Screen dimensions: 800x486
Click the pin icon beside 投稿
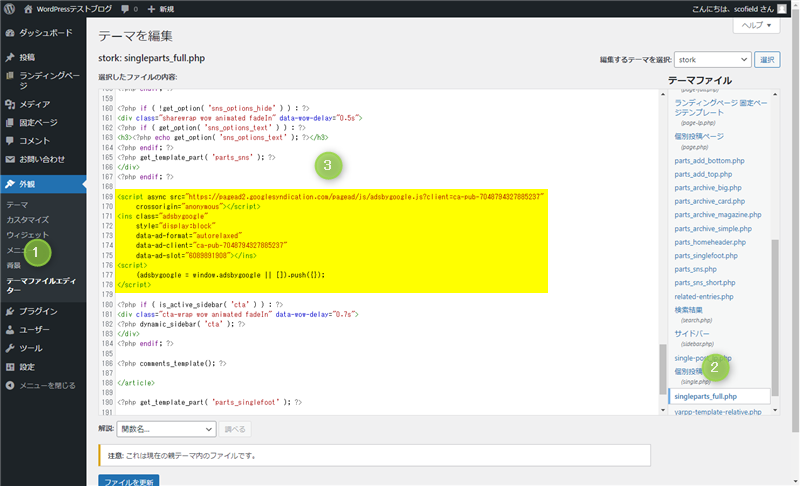click(10, 57)
